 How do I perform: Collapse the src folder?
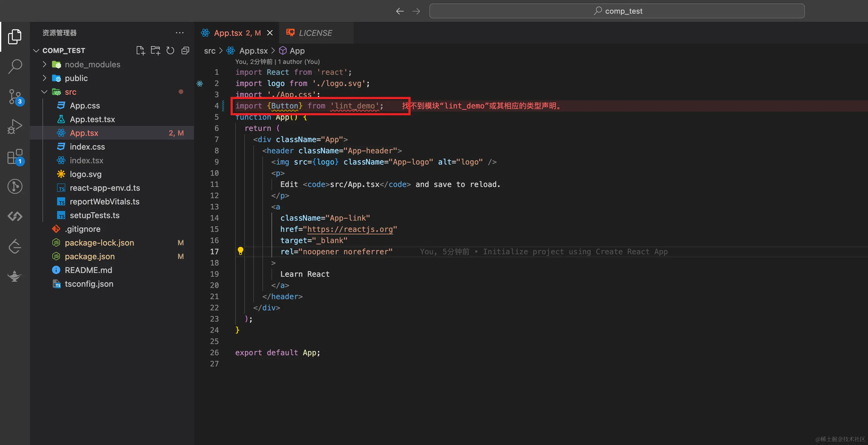45,92
